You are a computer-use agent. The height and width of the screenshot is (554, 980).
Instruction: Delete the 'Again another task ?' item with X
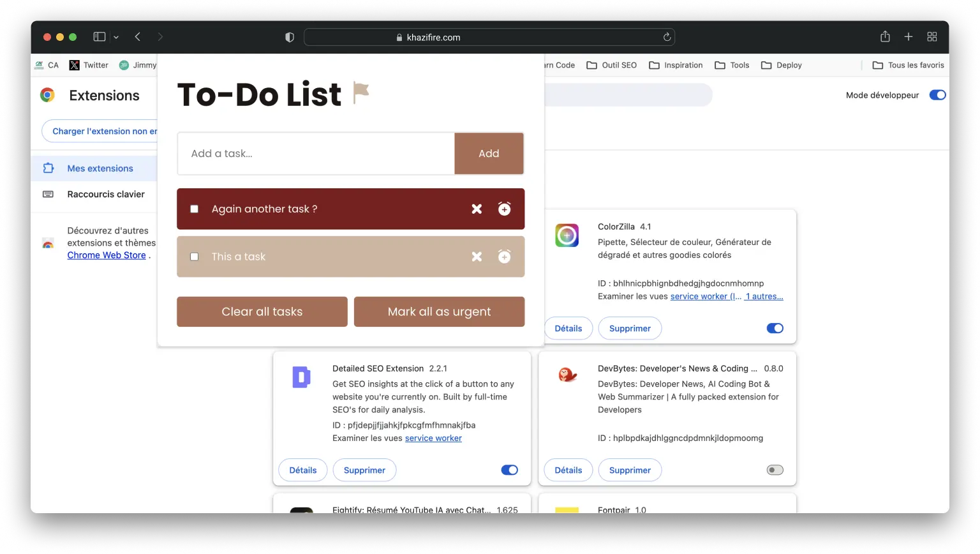(477, 209)
